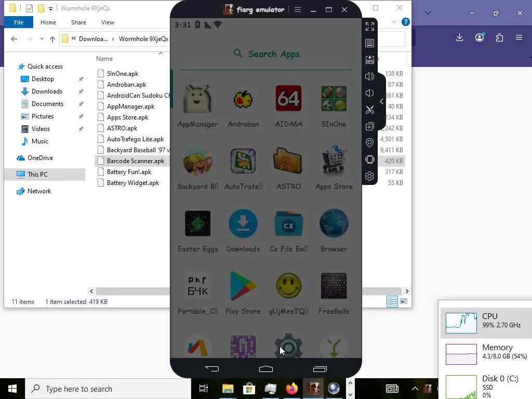Select Pictures in navigation pane
The height and width of the screenshot is (399, 532).
click(43, 116)
